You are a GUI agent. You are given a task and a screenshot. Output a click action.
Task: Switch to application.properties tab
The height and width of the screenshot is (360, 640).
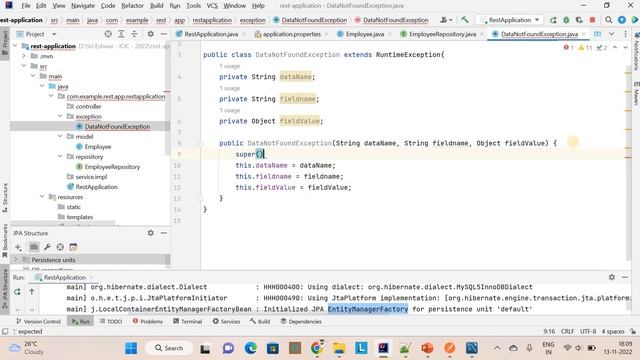click(291, 34)
